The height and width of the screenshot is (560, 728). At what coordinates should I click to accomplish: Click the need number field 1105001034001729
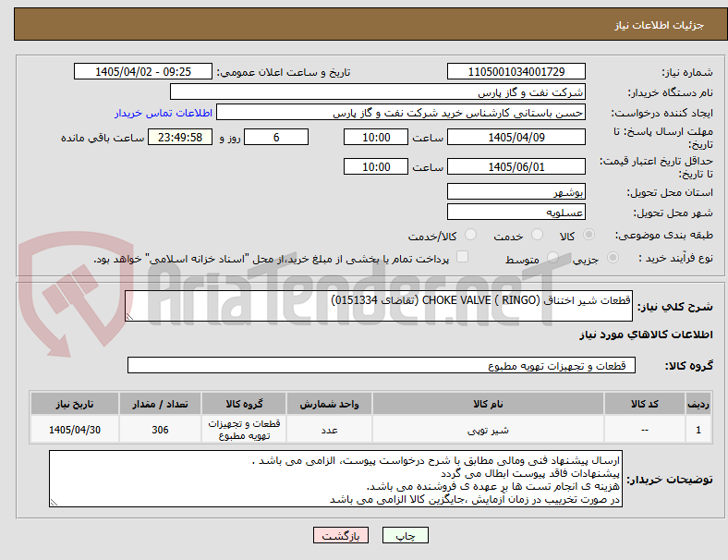pyautogui.click(x=516, y=71)
